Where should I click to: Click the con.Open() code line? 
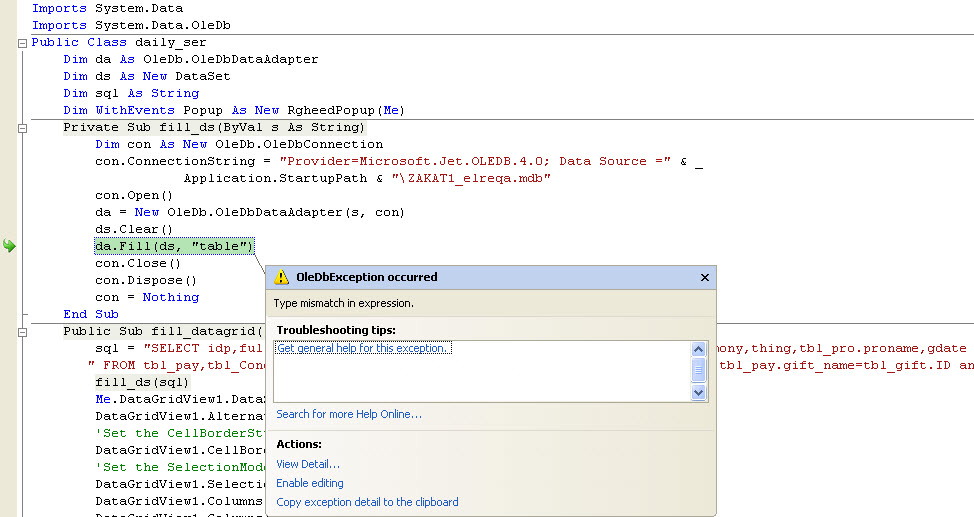pyautogui.click(x=134, y=195)
